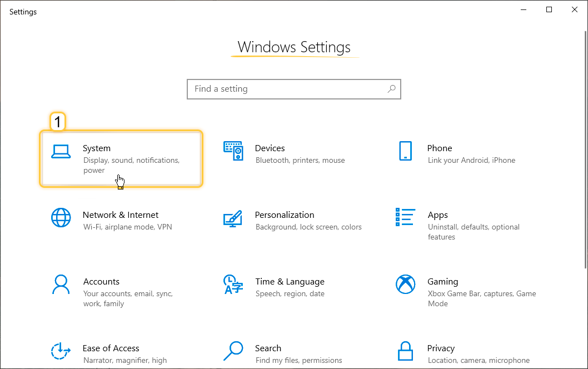
Task: Focus the Find a setting field
Action: (286, 89)
